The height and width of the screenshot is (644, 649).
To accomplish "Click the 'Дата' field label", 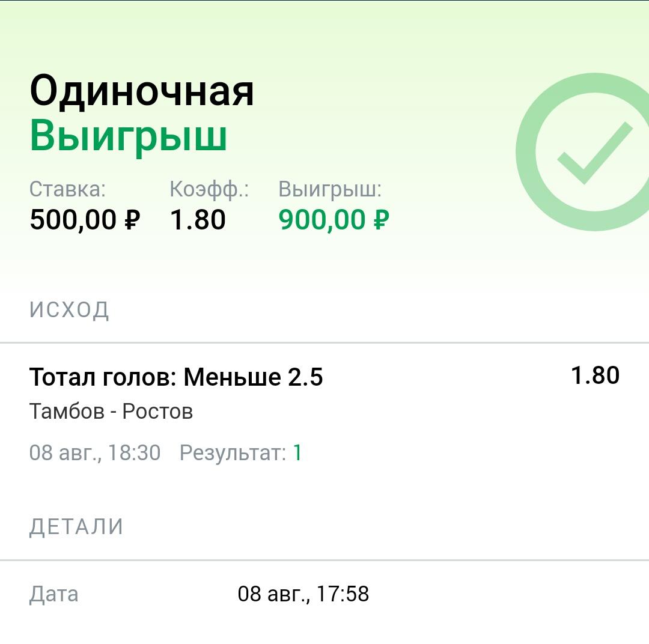I will tap(54, 594).
